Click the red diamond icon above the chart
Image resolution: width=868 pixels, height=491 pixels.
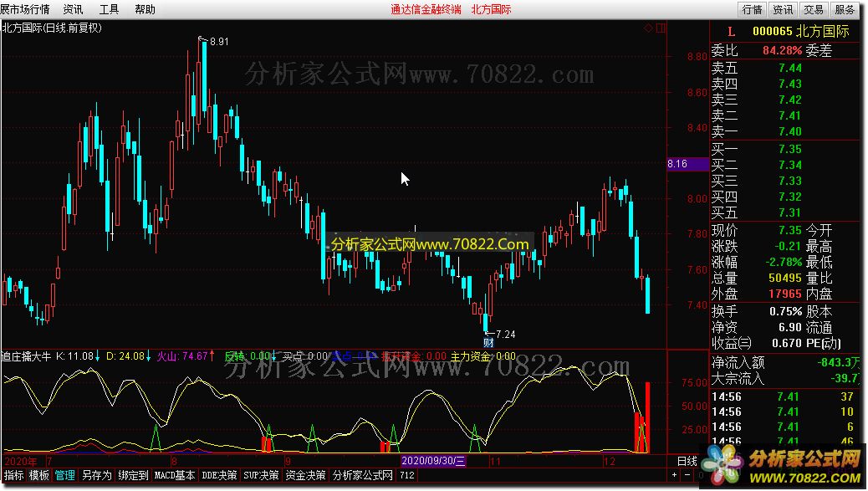(x=648, y=28)
